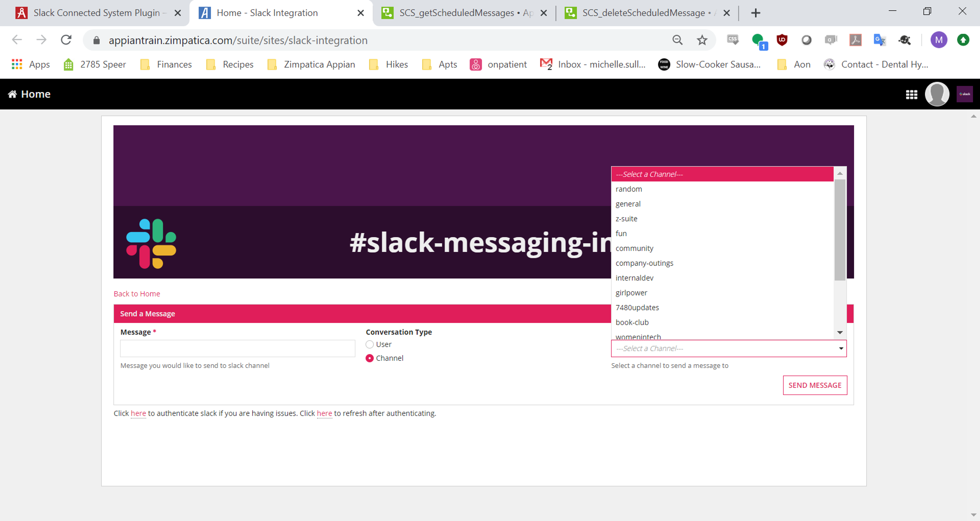Click the address bar URL
The height and width of the screenshot is (521, 980).
tap(238, 40)
